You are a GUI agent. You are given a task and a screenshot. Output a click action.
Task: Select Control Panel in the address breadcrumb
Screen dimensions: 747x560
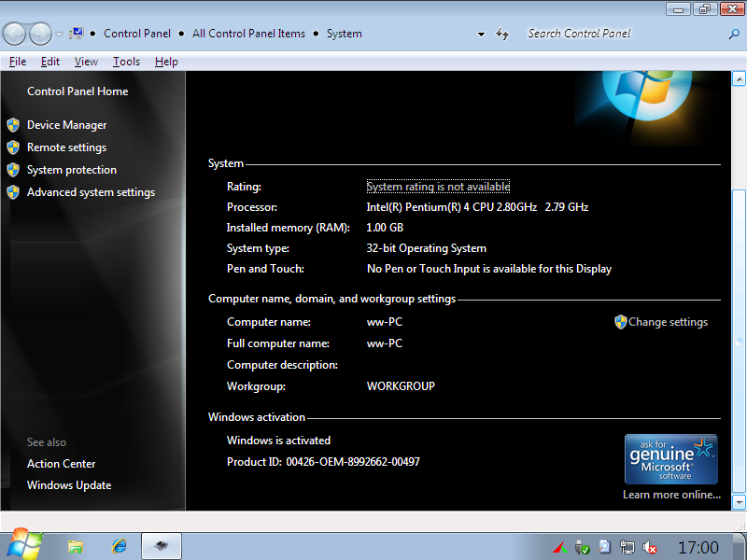(x=137, y=34)
